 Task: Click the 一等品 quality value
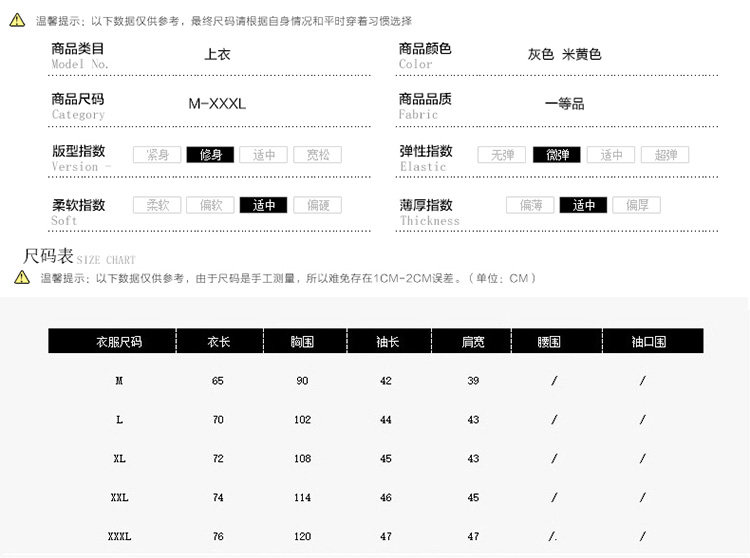[564, 104]
